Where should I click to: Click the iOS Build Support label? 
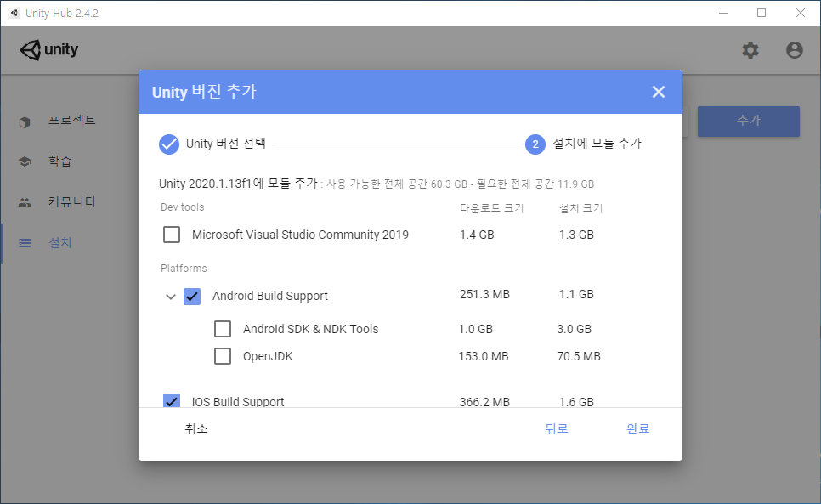(x=238, y=401)
